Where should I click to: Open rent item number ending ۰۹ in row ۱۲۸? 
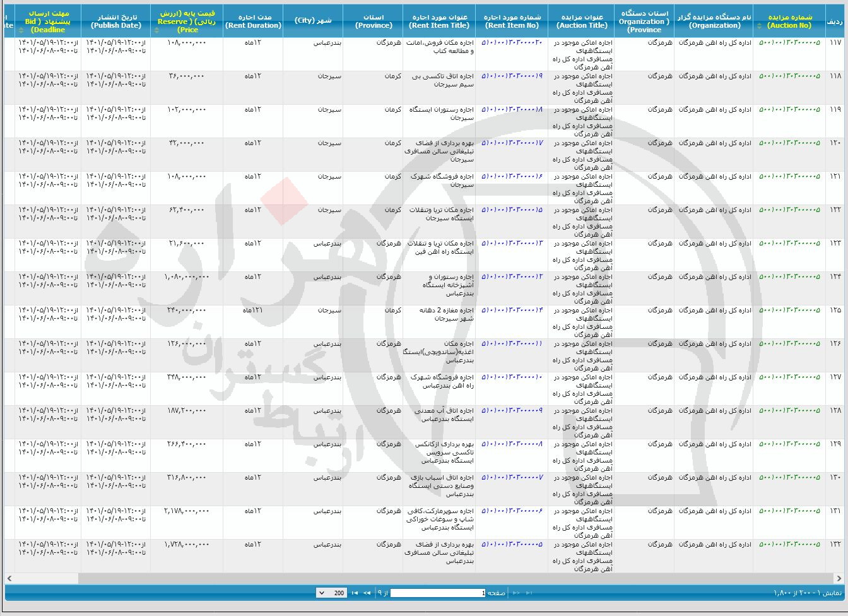(512, 411)
